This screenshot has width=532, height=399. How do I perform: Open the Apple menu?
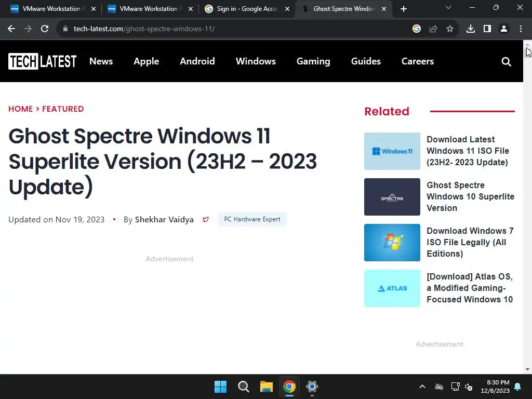click(146, 61)
